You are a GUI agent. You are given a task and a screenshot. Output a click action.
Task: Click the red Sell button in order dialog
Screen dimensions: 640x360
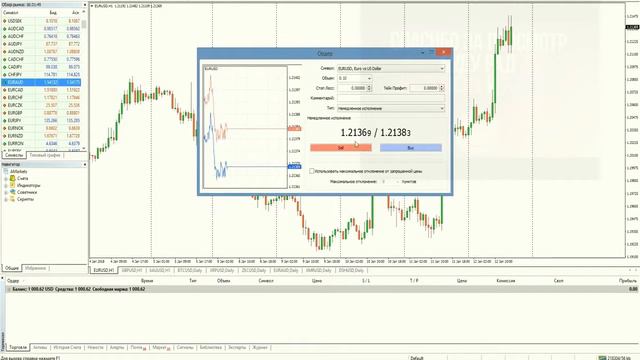tap(341, 148)
